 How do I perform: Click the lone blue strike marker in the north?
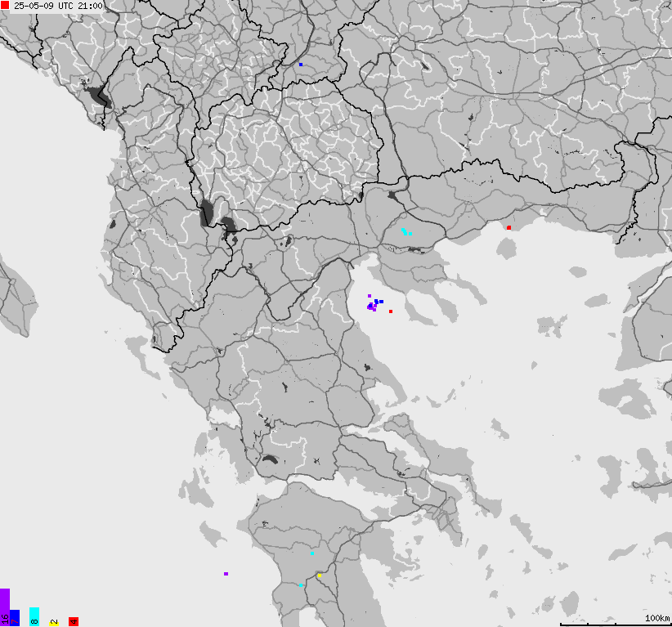(301, 65)
